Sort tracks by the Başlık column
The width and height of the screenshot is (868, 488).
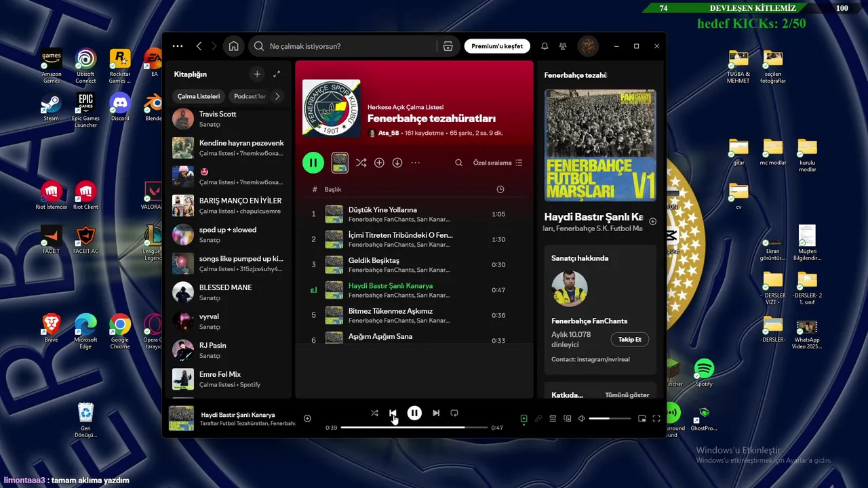tap(333, 189)
